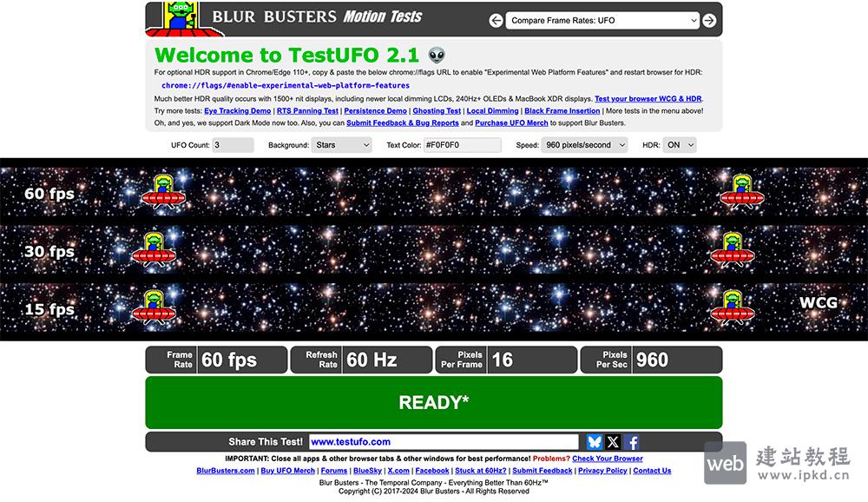This screenshot has width=868, height=502.
Task: Share test via X icon
Action: (613, 441)
